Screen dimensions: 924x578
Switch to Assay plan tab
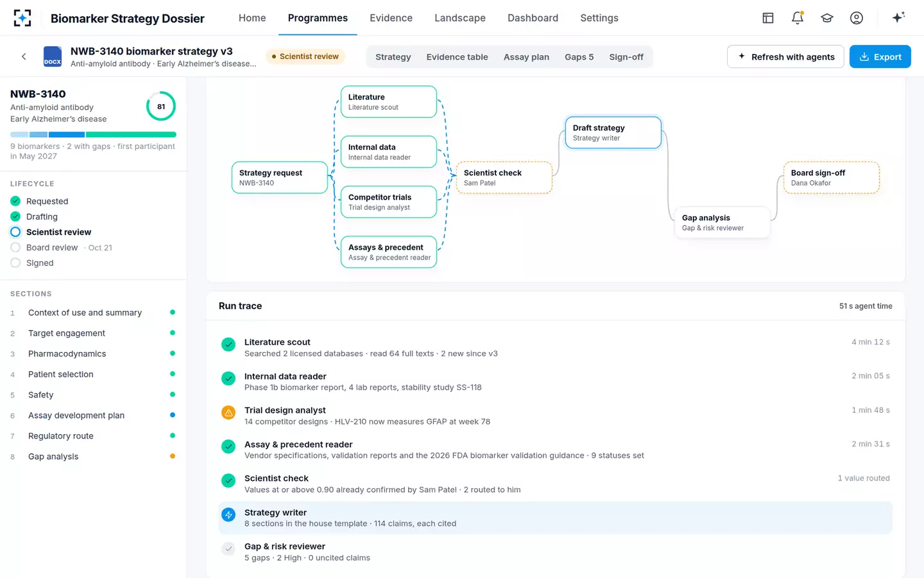[526, 57]
